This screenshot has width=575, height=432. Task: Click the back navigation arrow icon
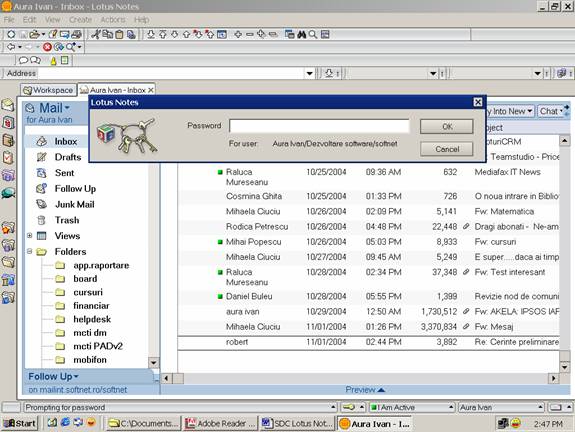pyautogui.click(x=11, y=47)
